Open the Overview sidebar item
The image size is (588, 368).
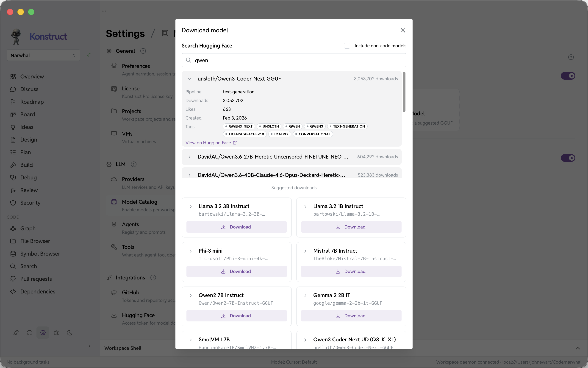32,76
